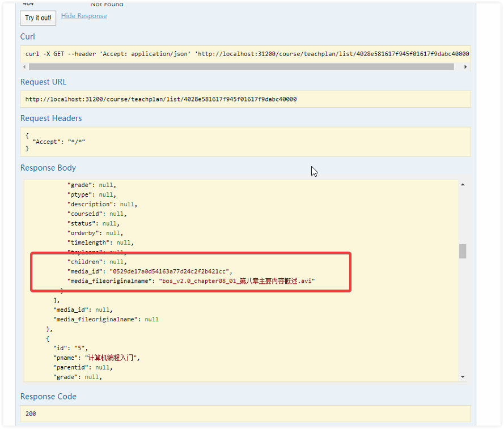Image resolution: width=504 pixels, height=429 pixels.
Task: Click the "Try it out!" button
Action: [x=38, y=18]
